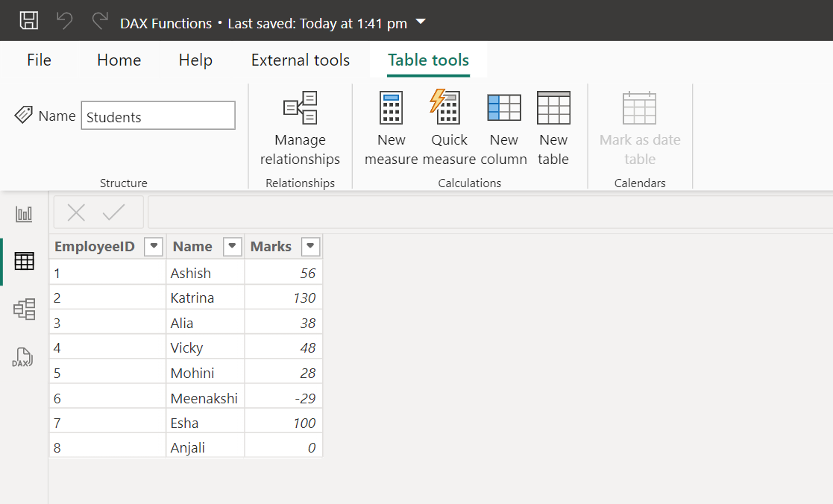Open Quick measure tool
Viewport: 833px width, 504px height.
448,128
